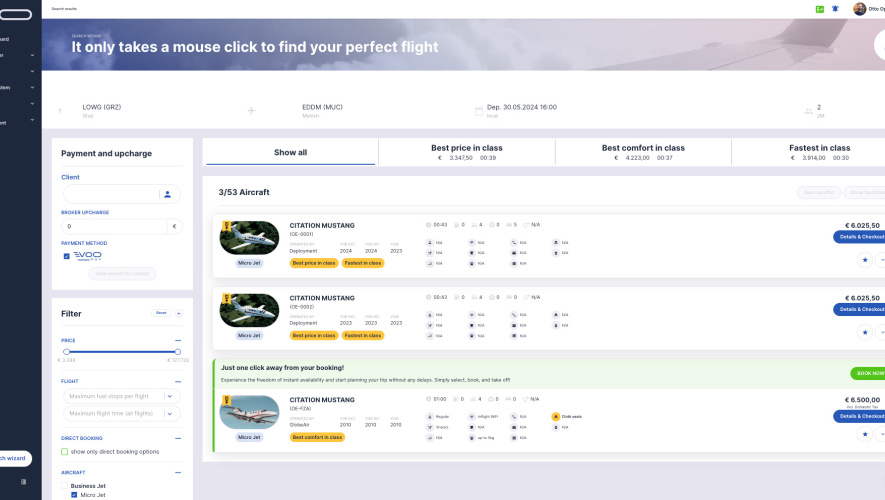Click the green icon in top bar
Image resolution: width=885 pixels, height=500 pixels.
pyautogui.click(x=819, y=9)
